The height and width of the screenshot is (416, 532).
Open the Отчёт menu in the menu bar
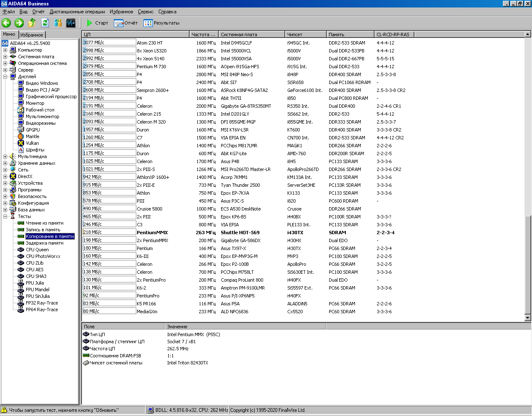point(38,12)
